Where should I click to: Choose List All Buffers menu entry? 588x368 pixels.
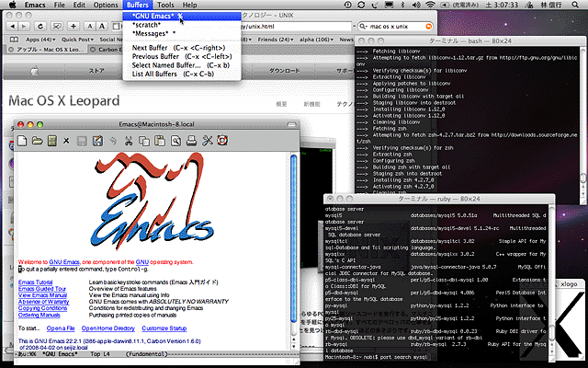pos(182,74)
